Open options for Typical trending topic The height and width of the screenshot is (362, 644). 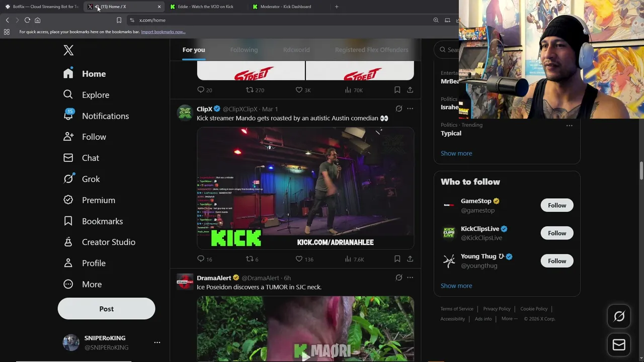coord(569,125)
